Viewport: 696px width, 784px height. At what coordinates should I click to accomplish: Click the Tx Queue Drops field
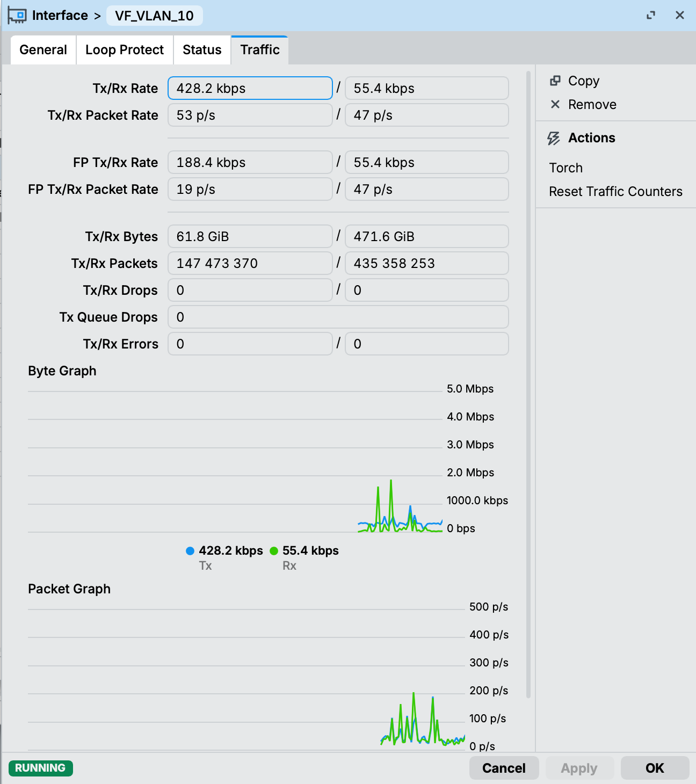338,317
